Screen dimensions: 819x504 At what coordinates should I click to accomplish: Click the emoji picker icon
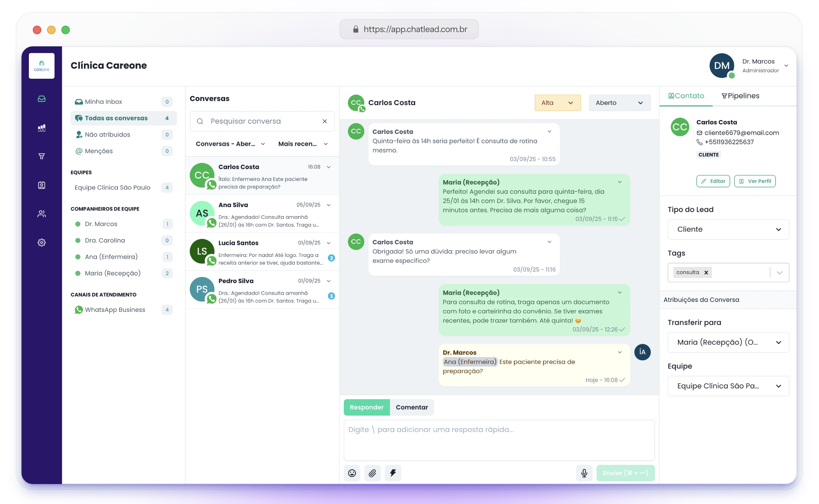point(352,473)
